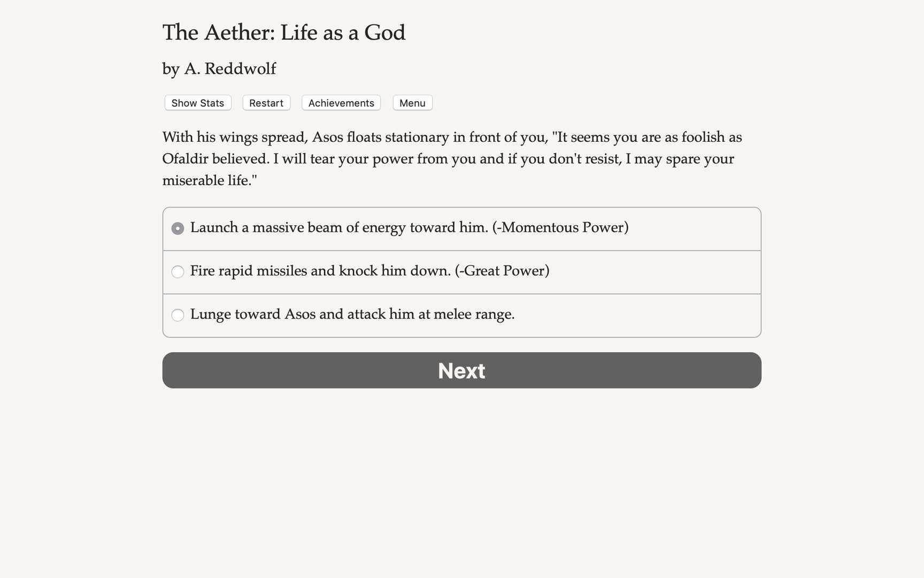
Task: Click the author name A. Reddwolf
Action: coord(219,69)
